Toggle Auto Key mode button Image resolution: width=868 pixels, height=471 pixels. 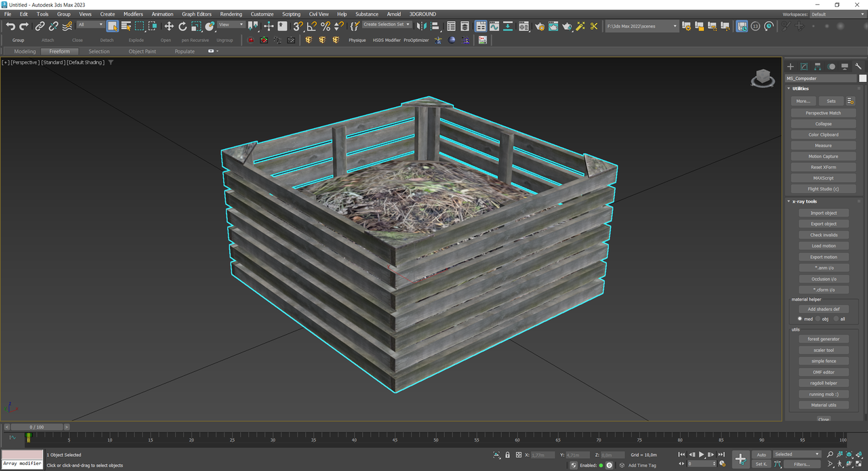click(x=762, y=455)
